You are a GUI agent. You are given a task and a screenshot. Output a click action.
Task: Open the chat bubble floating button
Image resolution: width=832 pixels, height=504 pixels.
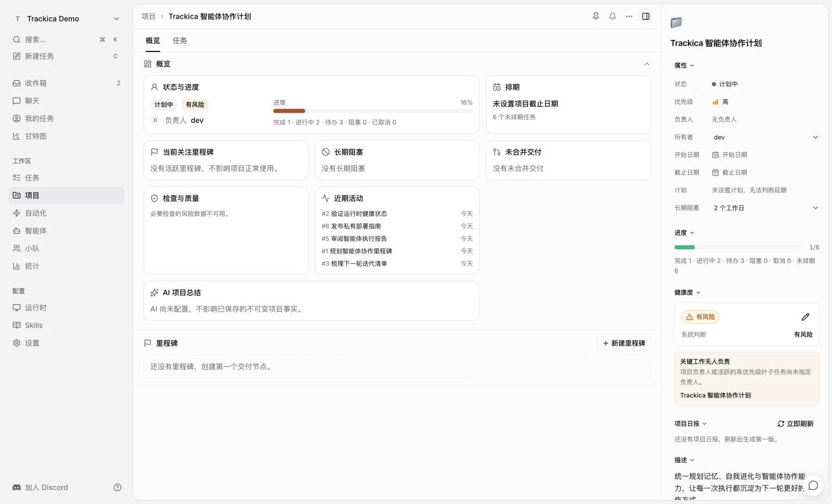click(813, 485)
